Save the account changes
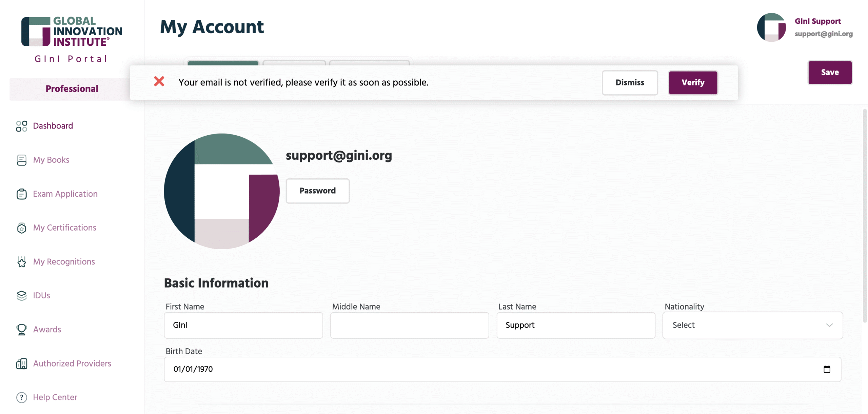This screenshot has width=868, height=414. pyautogui.click(x=830, y=72)
